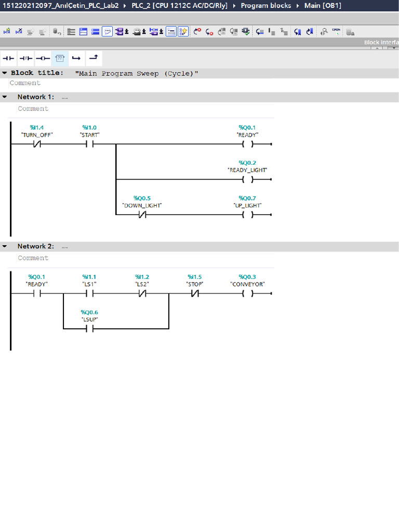Click the Network 1 comment field
399x532 pixels.
pos(145,109)
